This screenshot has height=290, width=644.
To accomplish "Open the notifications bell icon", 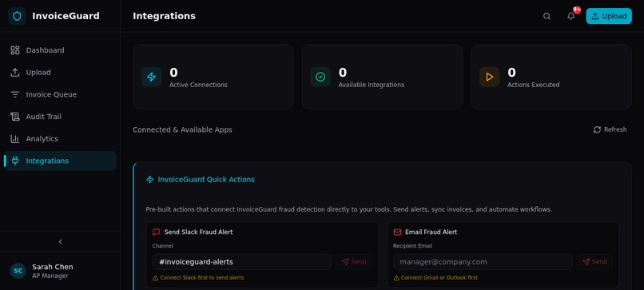I will [x=571, y=16].
